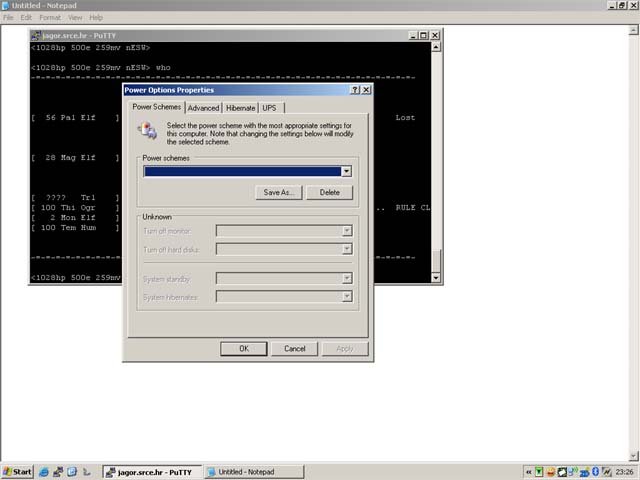Click the Notepad title bar icon
Screen dimensions: 640x480
tap(6, 5)
